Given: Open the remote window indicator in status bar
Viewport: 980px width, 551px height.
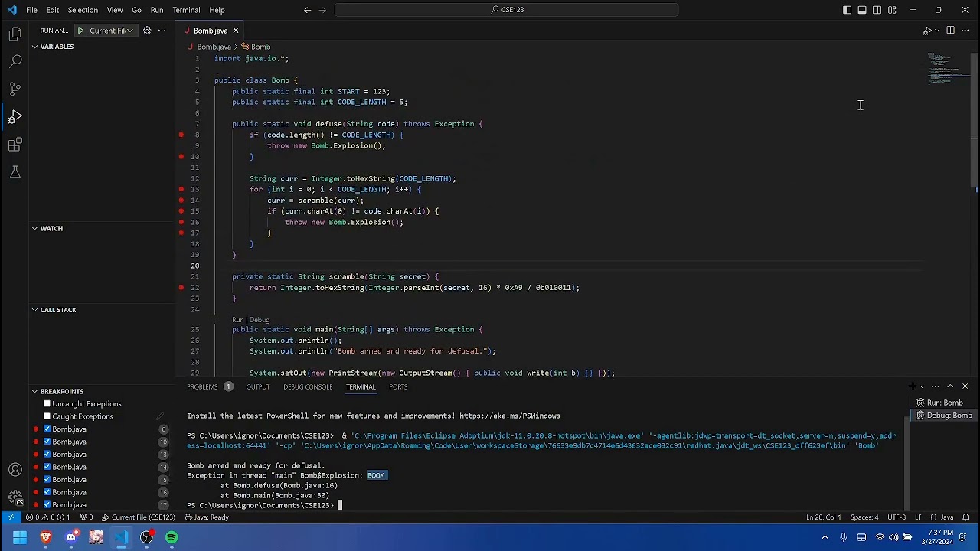Looking at the screenshot, I should (x=11, y=517).
